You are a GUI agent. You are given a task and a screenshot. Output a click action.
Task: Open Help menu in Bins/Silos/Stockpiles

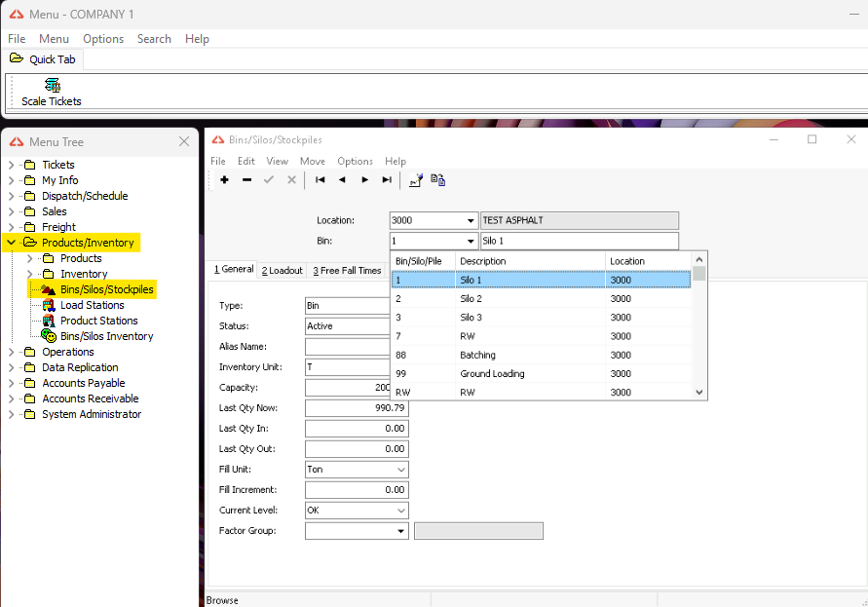[x=396, y=161]
